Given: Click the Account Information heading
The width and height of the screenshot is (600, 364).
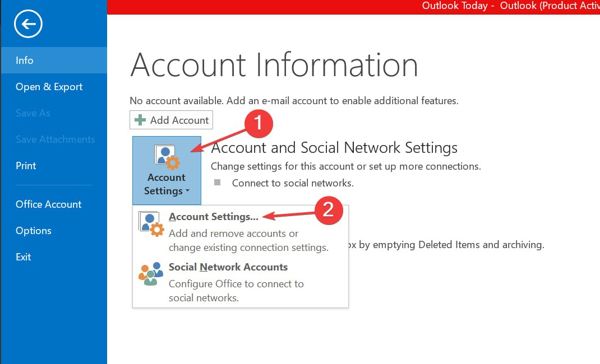Looking at the screenshot, I should click(274, 66).
